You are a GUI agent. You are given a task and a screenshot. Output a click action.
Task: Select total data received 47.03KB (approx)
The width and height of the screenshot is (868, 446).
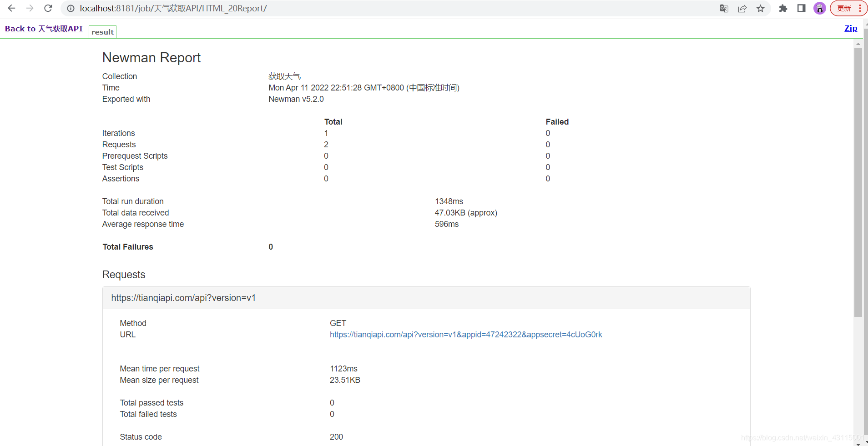click(466, 213)
